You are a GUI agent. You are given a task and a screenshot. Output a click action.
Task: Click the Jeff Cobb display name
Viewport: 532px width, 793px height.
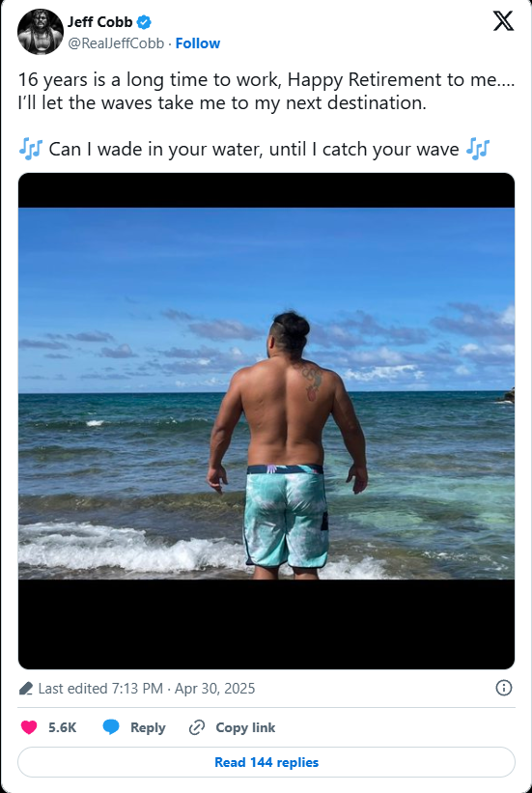click(x=100, y=22)
